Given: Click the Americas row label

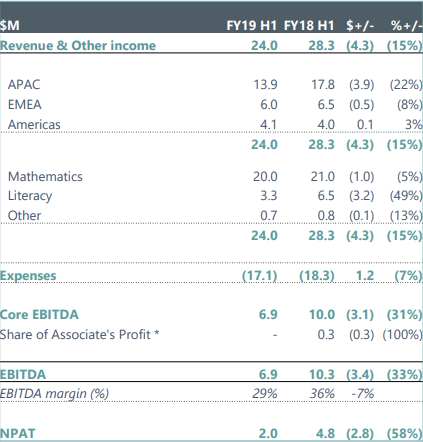Looking at the screenshot, I should coord(34,125).
